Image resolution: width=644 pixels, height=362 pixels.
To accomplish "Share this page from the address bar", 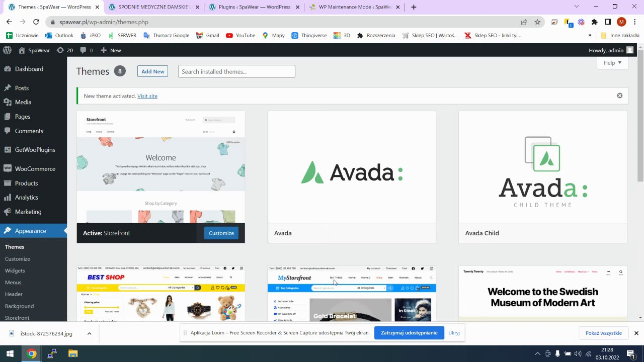I will coord(524,22).
